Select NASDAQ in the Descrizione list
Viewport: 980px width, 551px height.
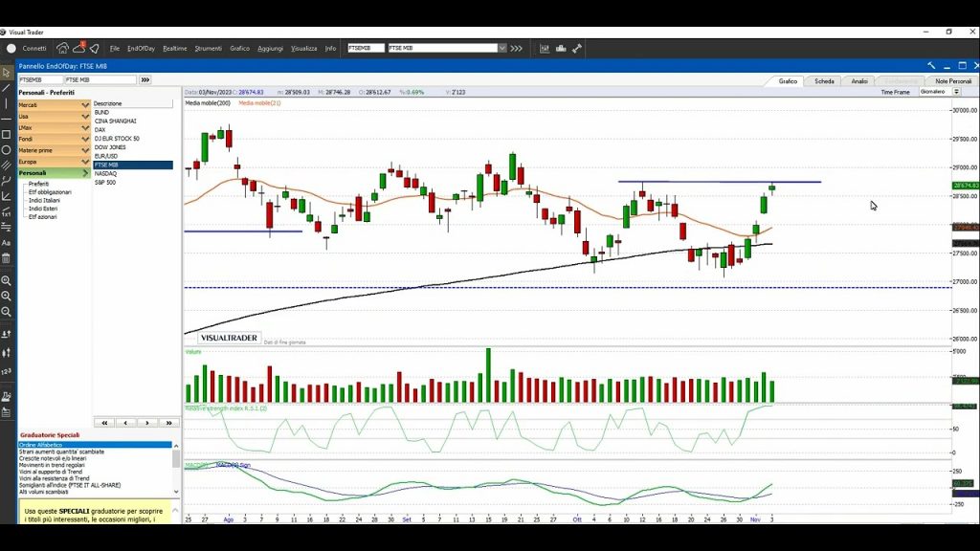pyautogui.click(x=103, y=173)
